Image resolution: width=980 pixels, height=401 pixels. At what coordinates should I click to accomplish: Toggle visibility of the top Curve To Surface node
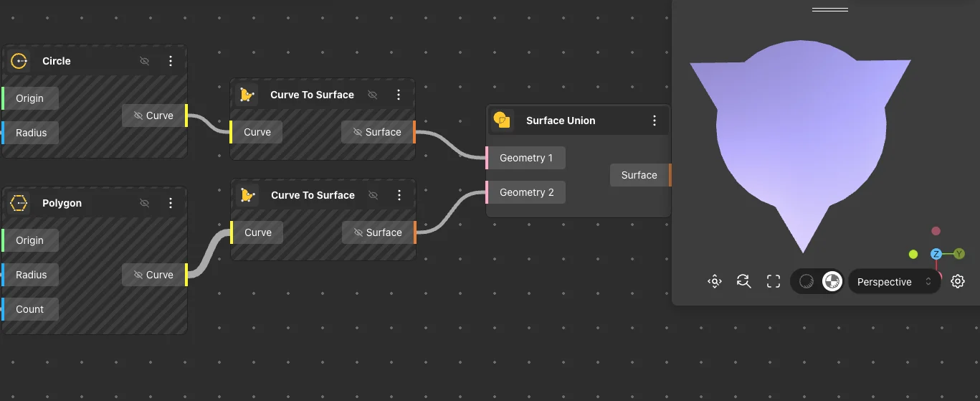(x=373, y=95)
